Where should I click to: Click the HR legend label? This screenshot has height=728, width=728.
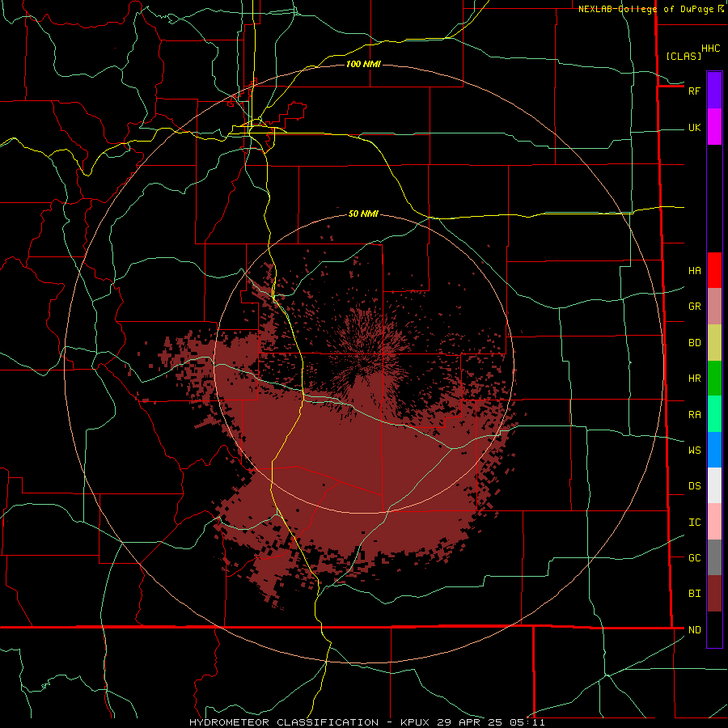click(x=694, y=379)
